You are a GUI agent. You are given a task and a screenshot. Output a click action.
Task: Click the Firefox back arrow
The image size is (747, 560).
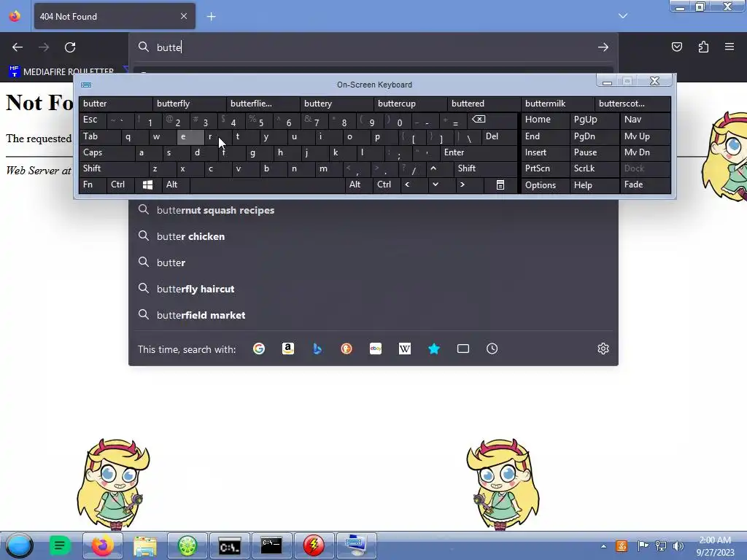point(18,47)
